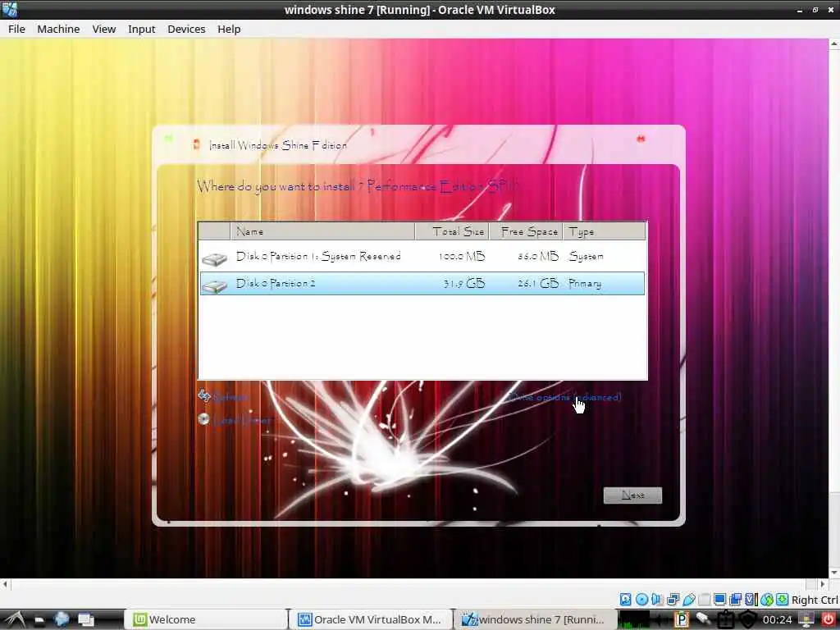Click the removable drive tray icon
Screen dimensions: 840x630
coord(703,619)
